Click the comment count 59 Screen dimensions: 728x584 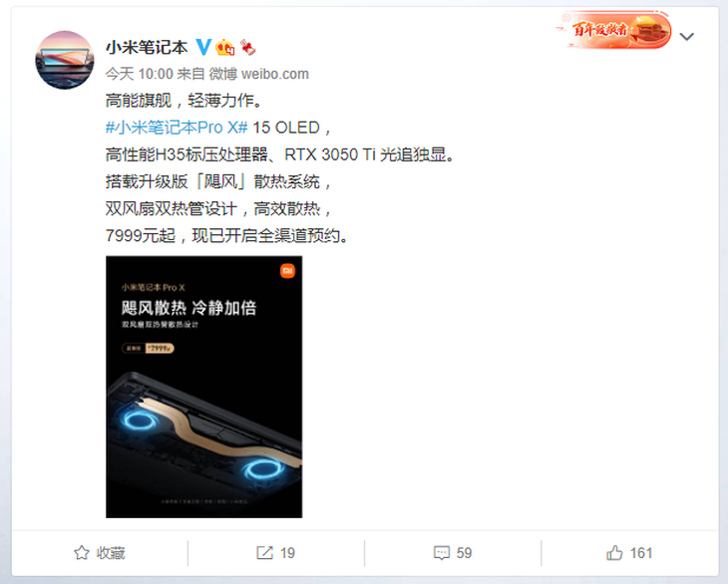point(464,552)
